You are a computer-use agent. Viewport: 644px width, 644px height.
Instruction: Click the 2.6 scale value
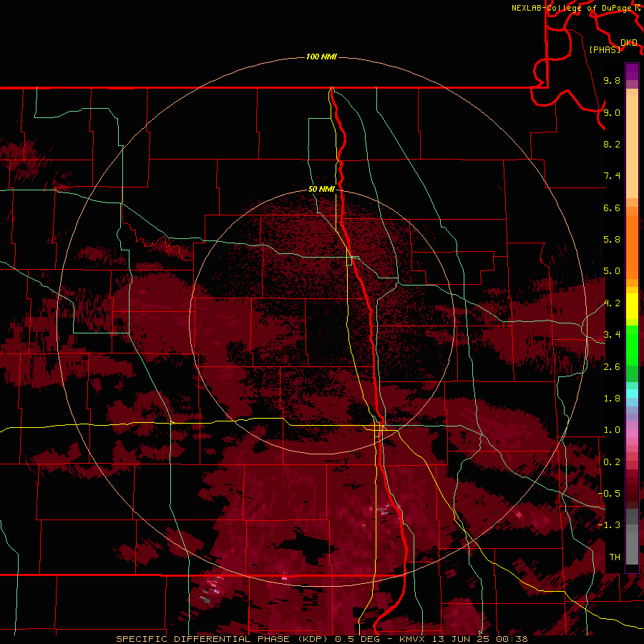[x=612, y=366]
